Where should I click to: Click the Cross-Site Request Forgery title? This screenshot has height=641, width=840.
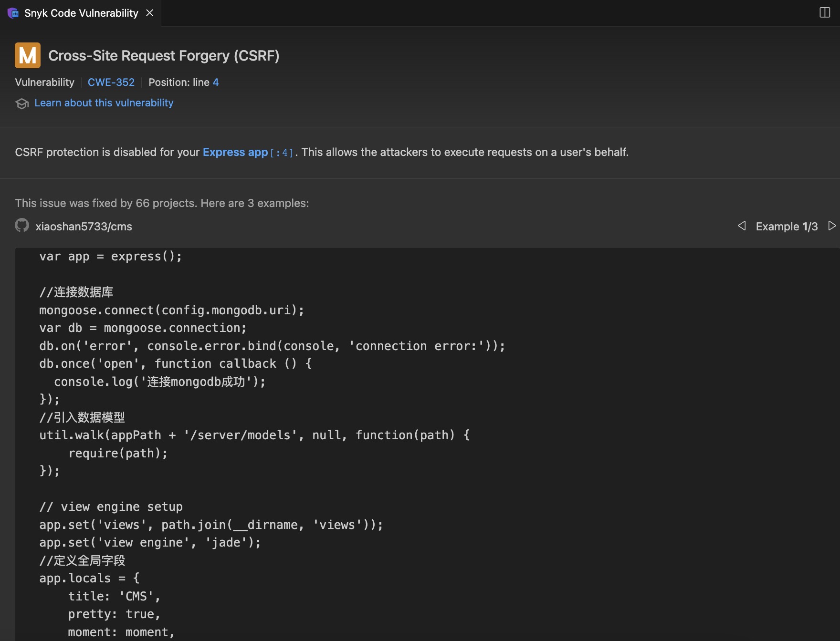click(164, 56)
